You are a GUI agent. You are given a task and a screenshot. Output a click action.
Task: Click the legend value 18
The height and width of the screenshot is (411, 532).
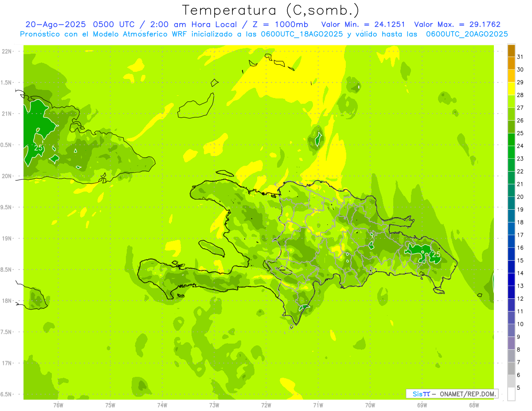[520, 222]
